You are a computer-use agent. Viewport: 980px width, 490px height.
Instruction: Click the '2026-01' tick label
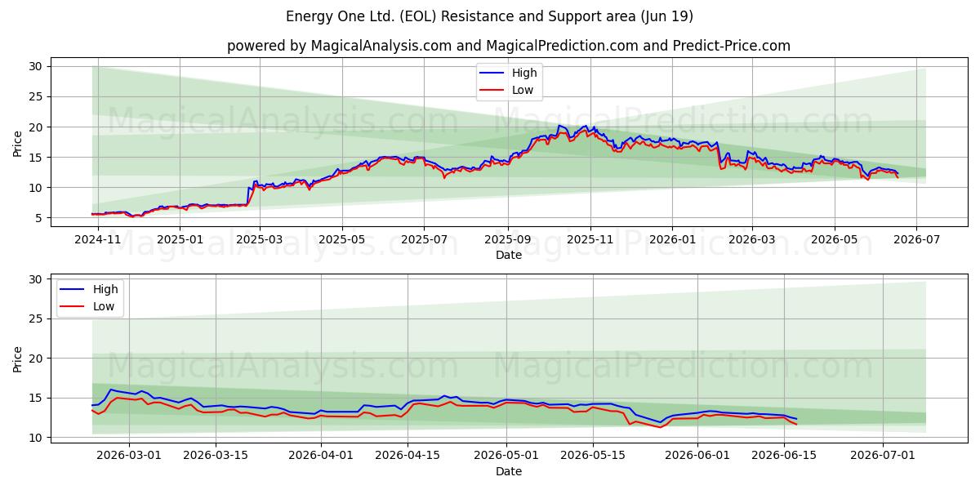point(672,239)
